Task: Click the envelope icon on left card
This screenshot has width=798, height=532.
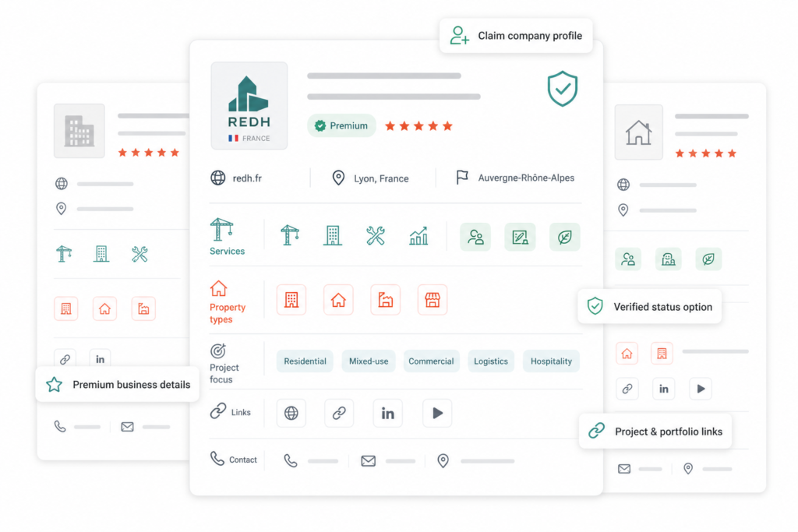Action: coord(127,427)
